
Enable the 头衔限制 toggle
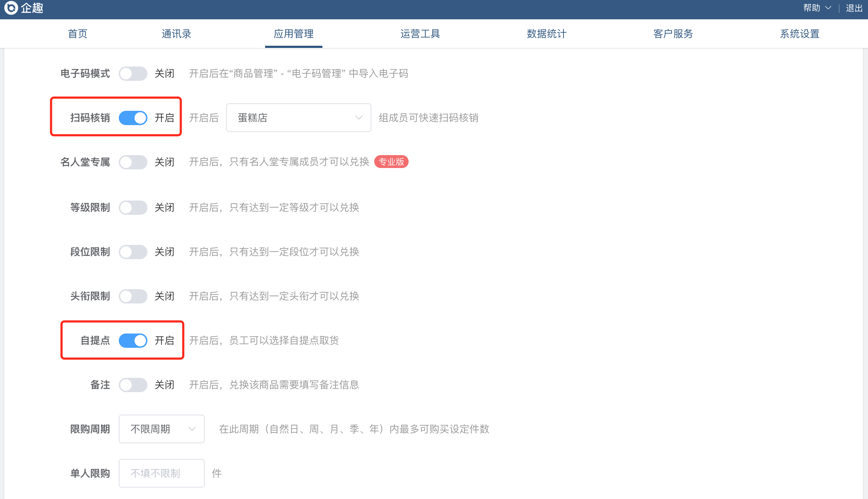[x=133, y=296]
